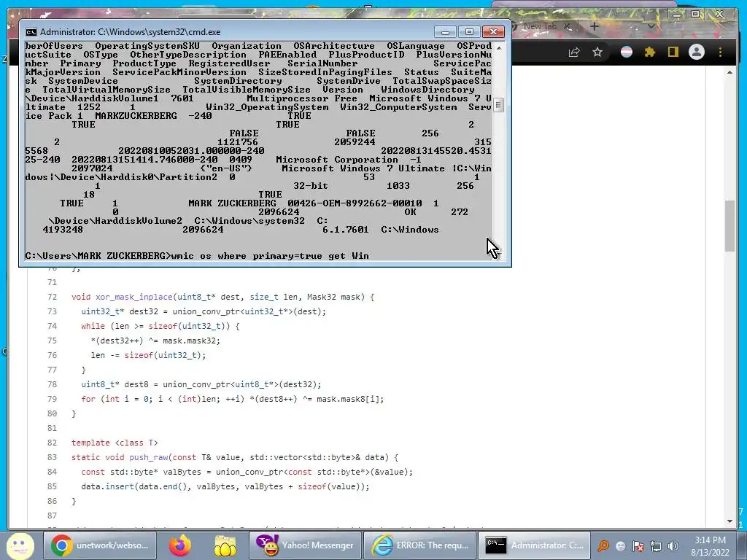Click 'len -= sizeof(uint32_t);' code line

[148, 355]
